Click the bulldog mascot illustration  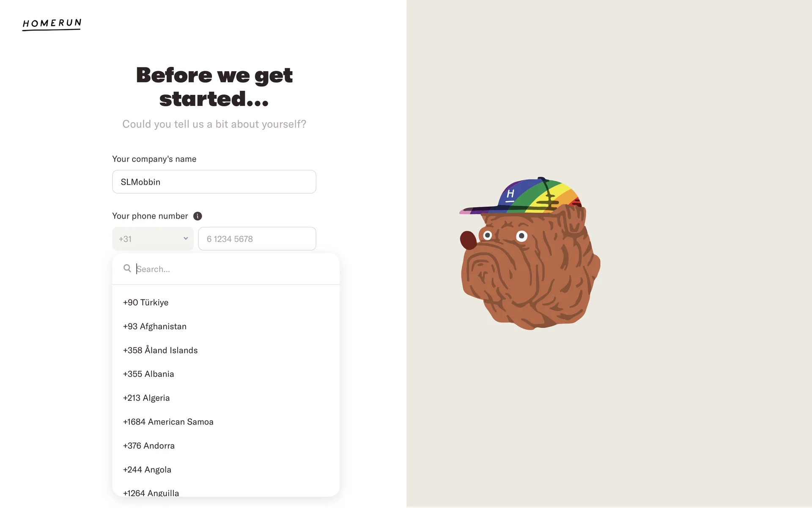(x=530, y=253)
